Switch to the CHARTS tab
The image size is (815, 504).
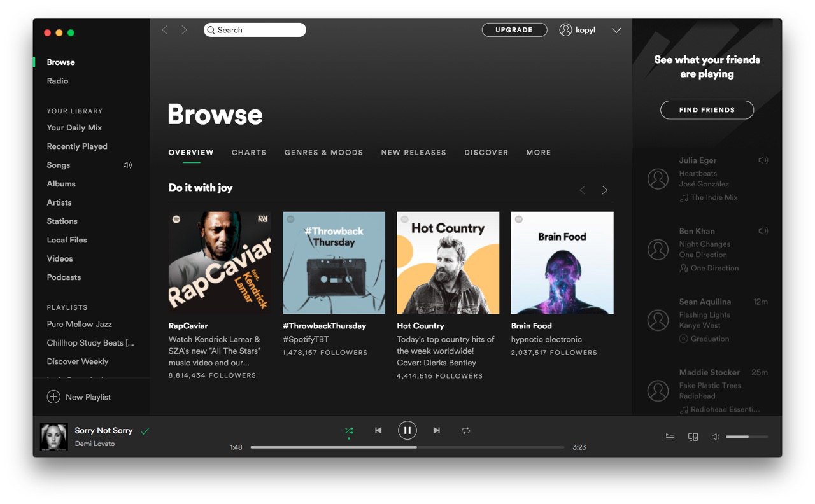[249, 153]
